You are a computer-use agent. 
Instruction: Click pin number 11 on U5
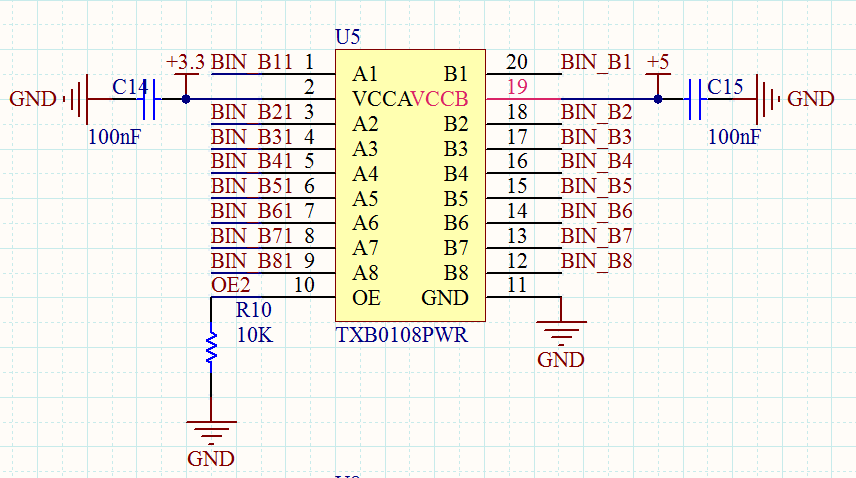517,285
